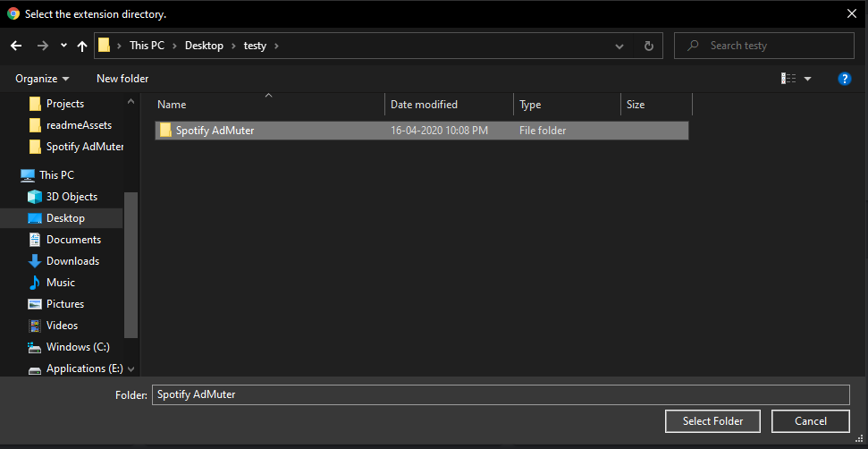Click 'File folder' type cell
868x449 pixels.
pos(543,131)
